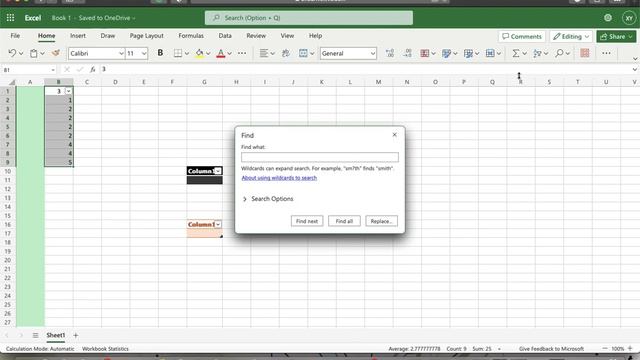
Task: Open the XY account avatar
Action: 629,18
